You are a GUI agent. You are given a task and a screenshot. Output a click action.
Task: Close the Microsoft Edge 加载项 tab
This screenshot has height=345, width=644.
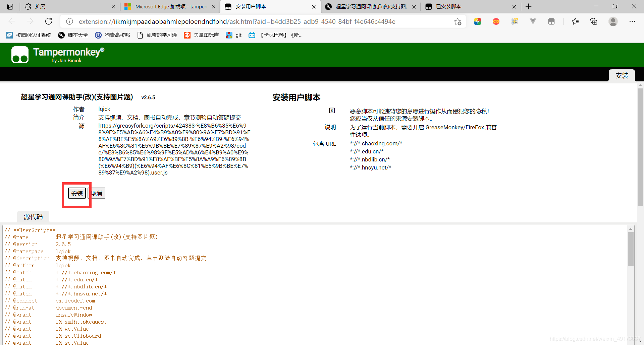[x=214, y=7]
